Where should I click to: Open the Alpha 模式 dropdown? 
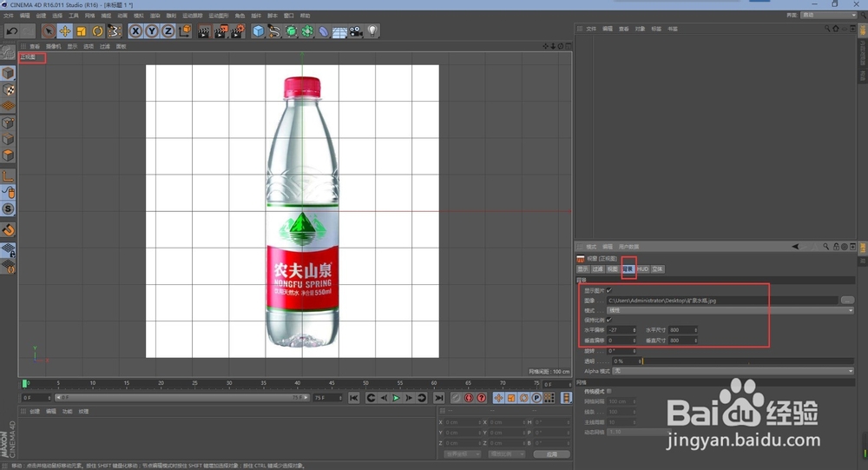tap(733, 371)
